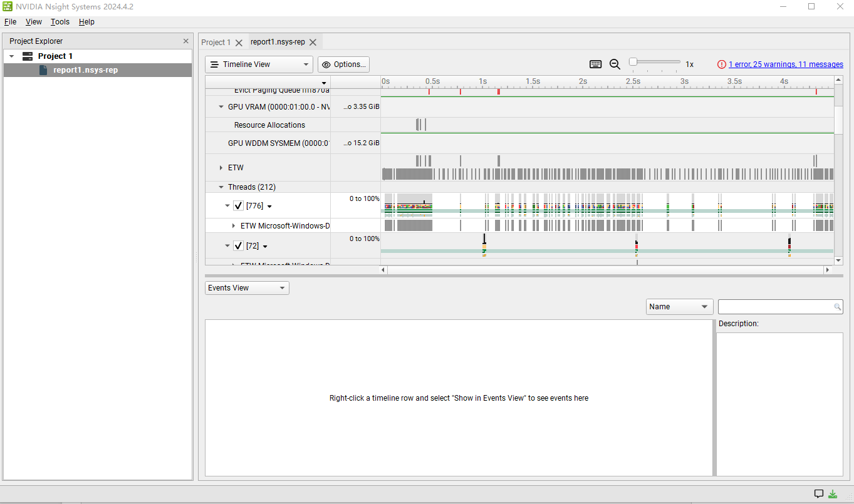
Task: Click the zoom out magnifier icon
Action: click(x=615, y=64)
